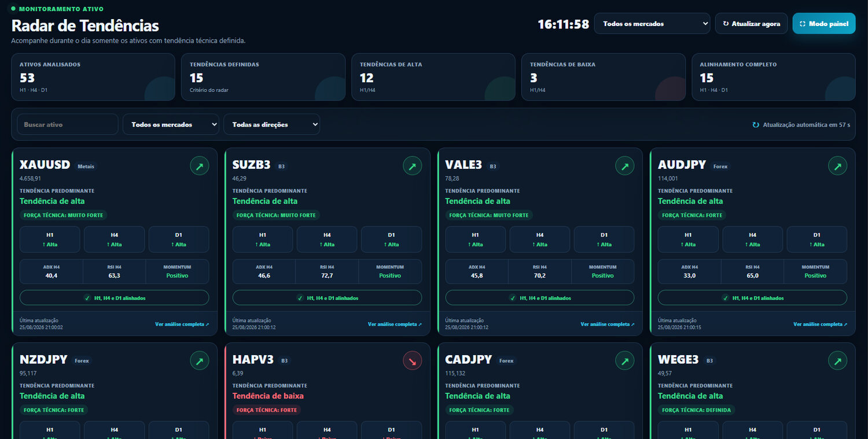Screen dimensions: 868x439
Task: Click the auto-update refresh icon
Action: (x=756, y=124)
